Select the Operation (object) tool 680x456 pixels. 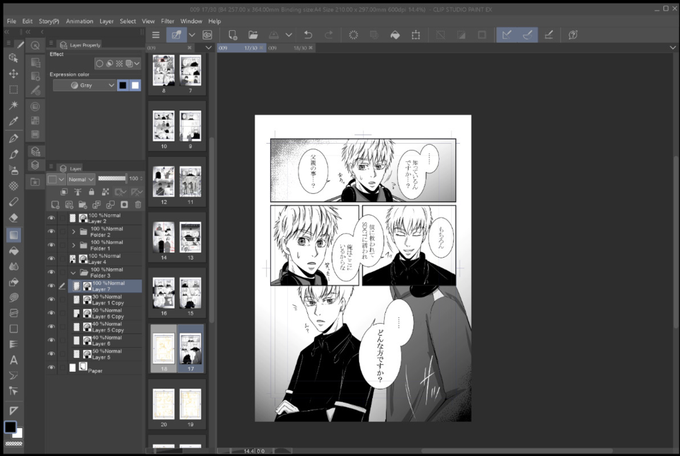click(13, 58)
